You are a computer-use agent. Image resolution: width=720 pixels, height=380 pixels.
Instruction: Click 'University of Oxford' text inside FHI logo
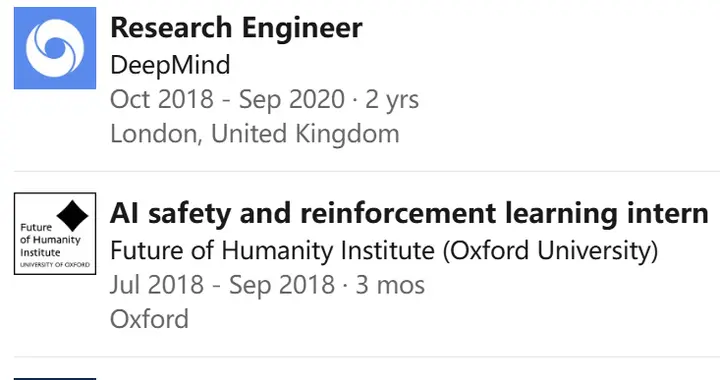coord(55,265)
